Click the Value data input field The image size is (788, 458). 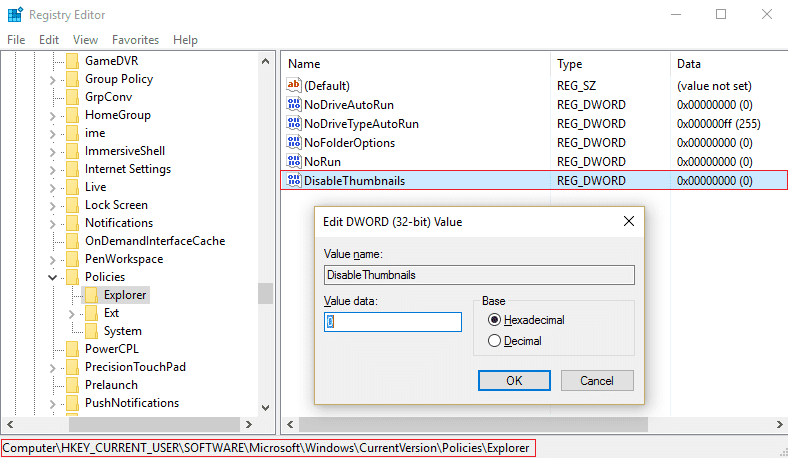point(393,322)
